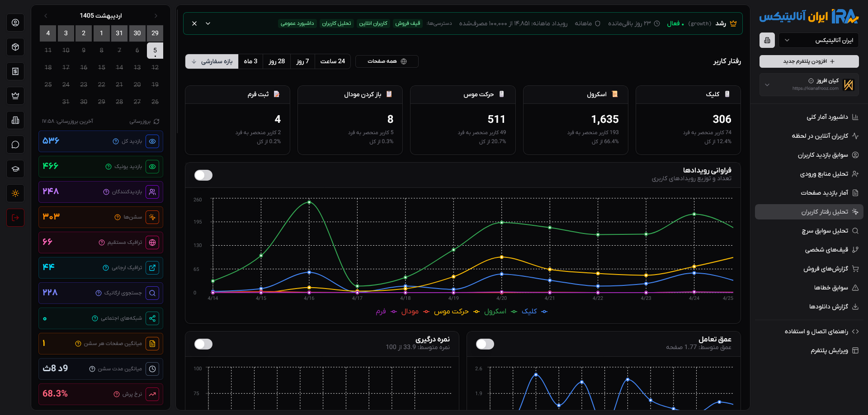Viewport: 868px width, 415px height.
Task: Click the share icon of شبکه‌های اجتماعی
Action: [152, 318]
